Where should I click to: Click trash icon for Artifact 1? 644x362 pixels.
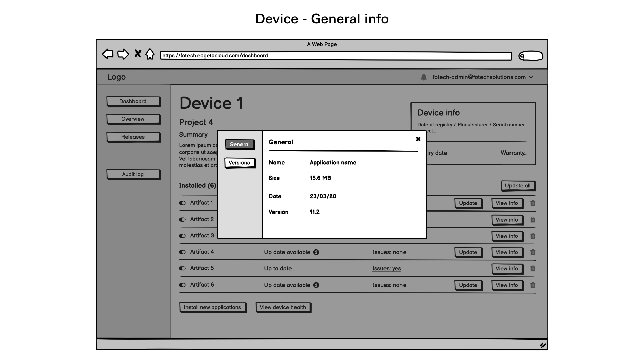pyautogui.click(x=533, y=203)
